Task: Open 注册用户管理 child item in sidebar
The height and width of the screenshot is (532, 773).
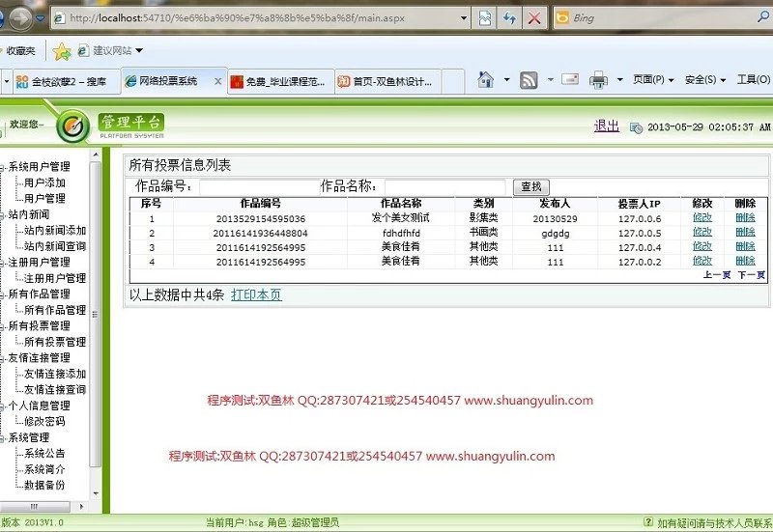Action: tap(55, 278)
